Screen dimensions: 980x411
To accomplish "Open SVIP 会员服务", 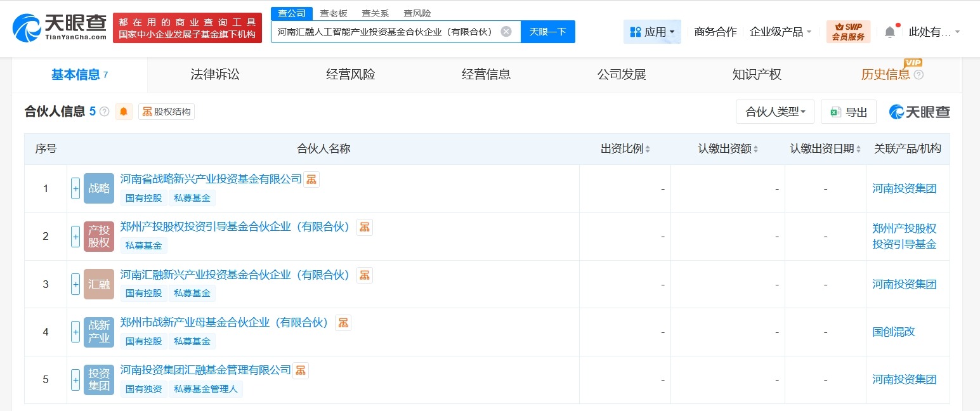I will 848,30.
